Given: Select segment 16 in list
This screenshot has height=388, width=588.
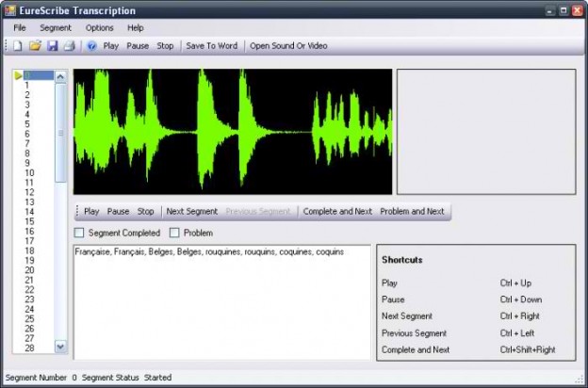Looking at the screenshot, I should (x=29, y=232).
